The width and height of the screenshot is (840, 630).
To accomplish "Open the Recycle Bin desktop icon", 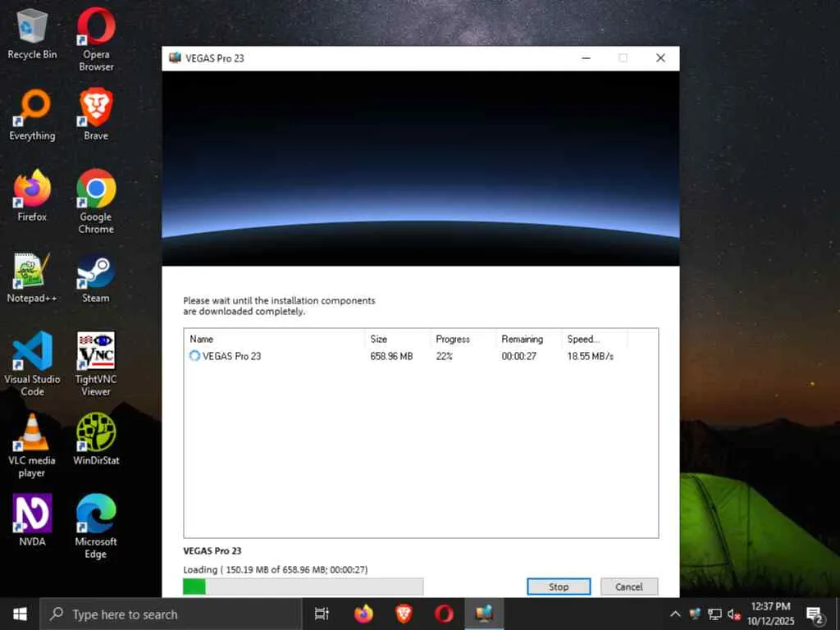I will pyautogui.click(x=32, y=34).
